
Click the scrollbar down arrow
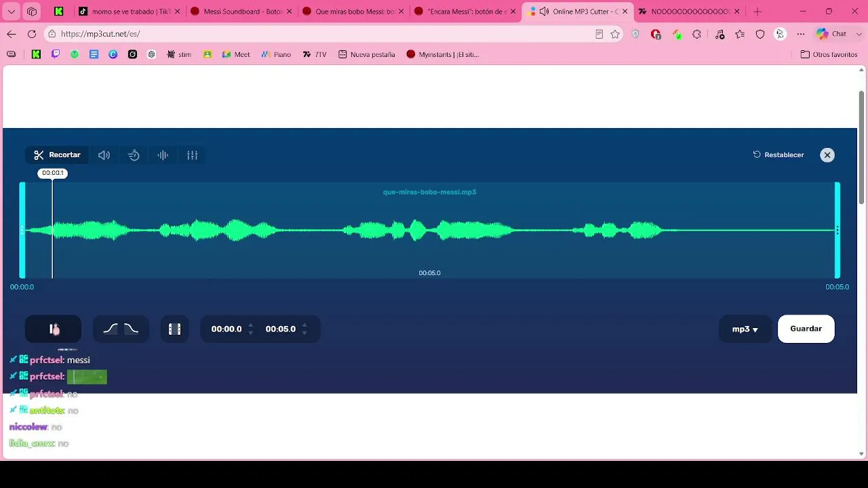[x=862, y=453]
